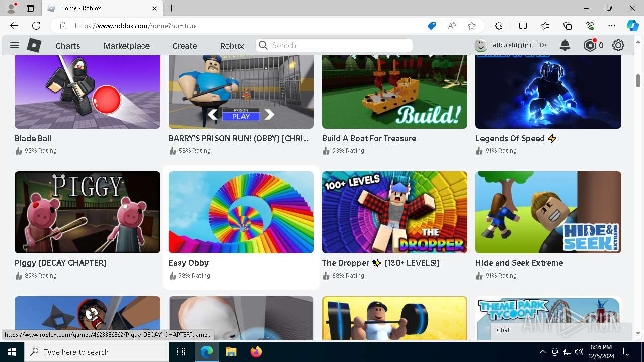Click the scrollbar down arrow
This screenshot has height=362, width=644.
tap(638, 333)
